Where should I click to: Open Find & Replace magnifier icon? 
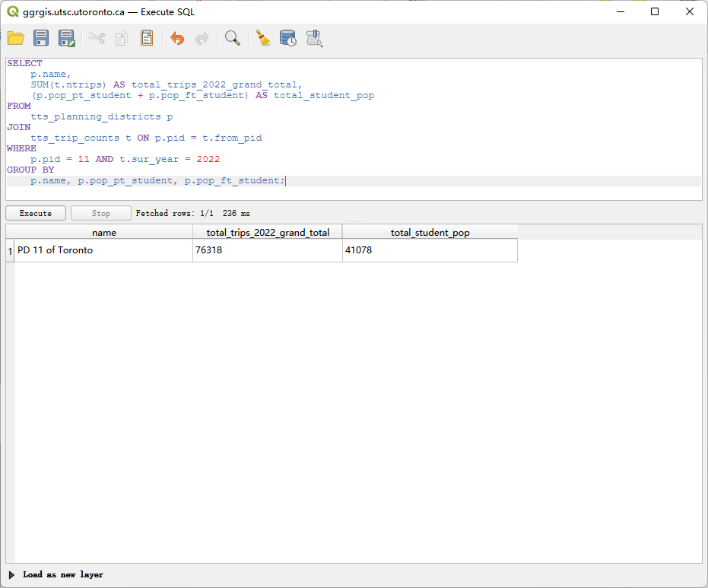click(x=233, y=38)
